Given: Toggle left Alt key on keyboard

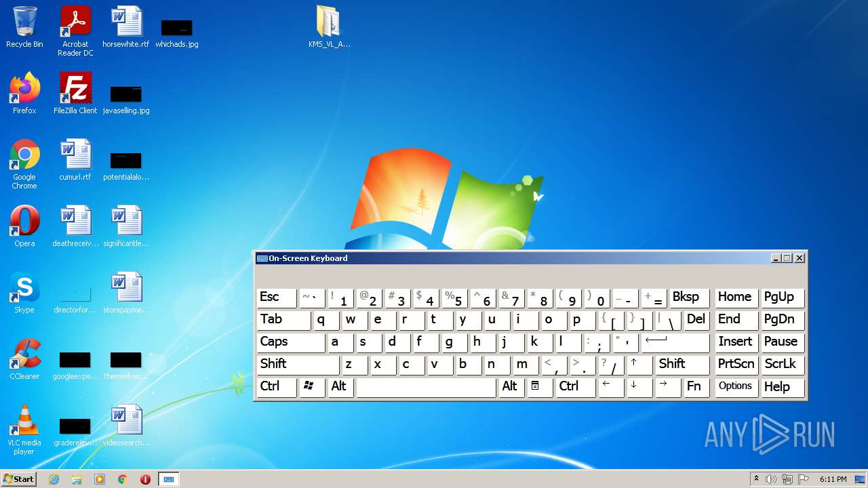Looking at the screenshot, I should 340,387.
